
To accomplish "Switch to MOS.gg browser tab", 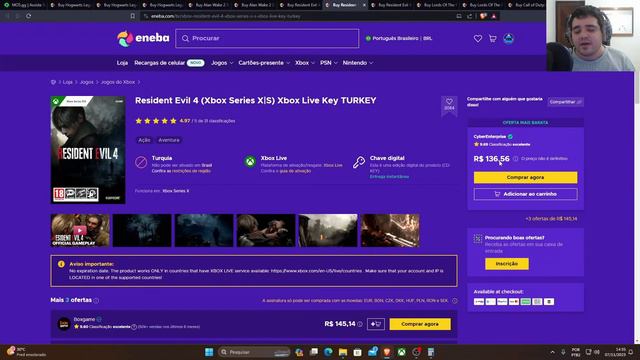I will (24, 5).
